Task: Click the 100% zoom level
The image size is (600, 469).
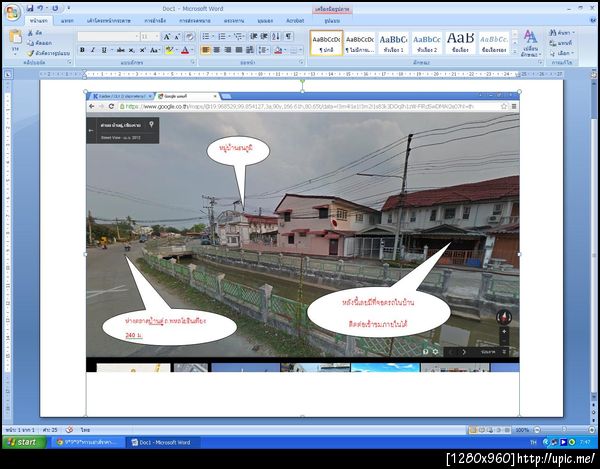Action: click(522, 430)
